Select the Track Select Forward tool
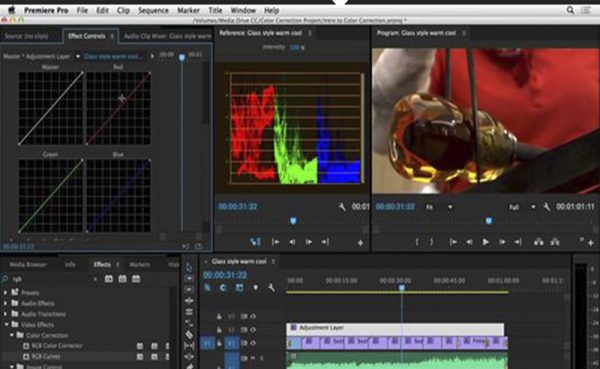 coord(189,279)
